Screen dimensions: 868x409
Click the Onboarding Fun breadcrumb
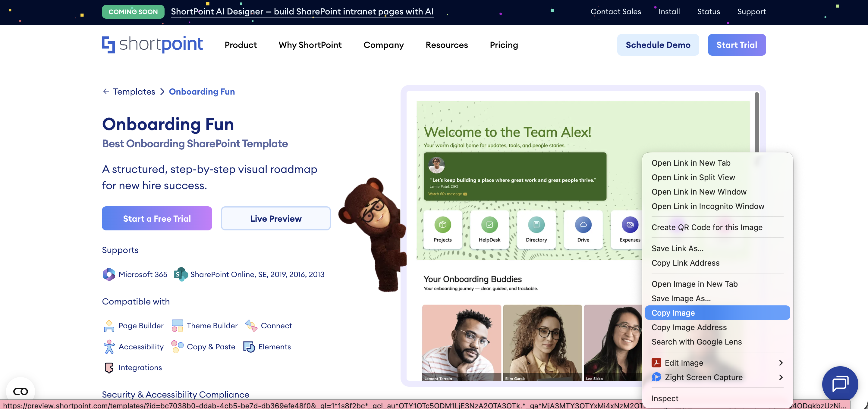tap(202, 92)
